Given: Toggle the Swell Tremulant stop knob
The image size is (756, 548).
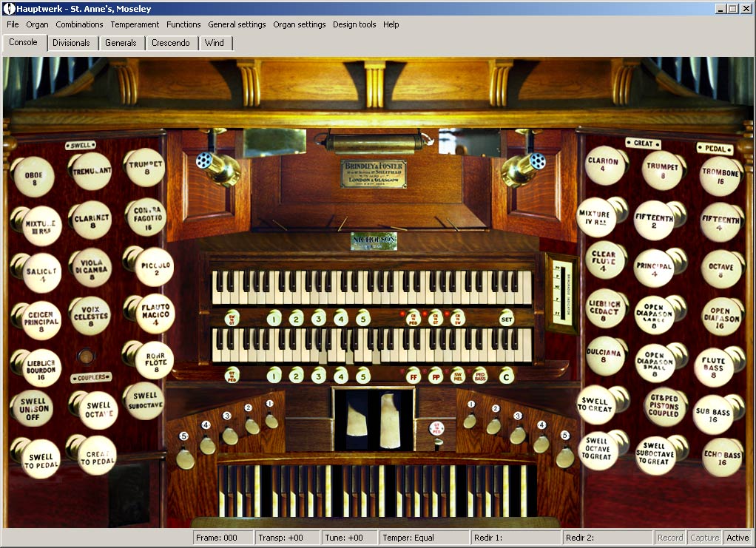Looking at the screenshot, I should pos(92,171).
